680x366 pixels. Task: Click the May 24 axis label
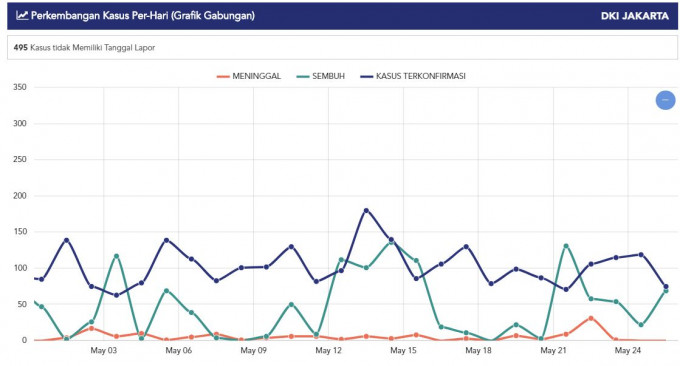tap(628, 350)
